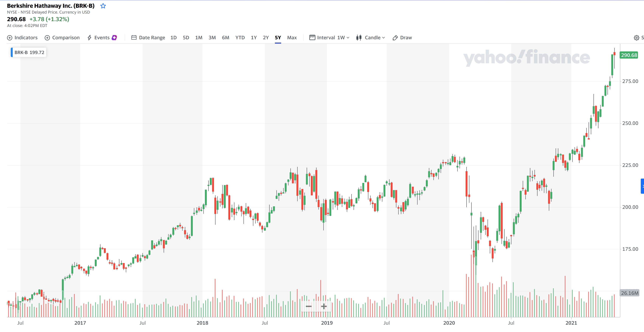Screen dimensions: 644x332
Task: Open the Indicators plus icon
Action: pos(9,38)
